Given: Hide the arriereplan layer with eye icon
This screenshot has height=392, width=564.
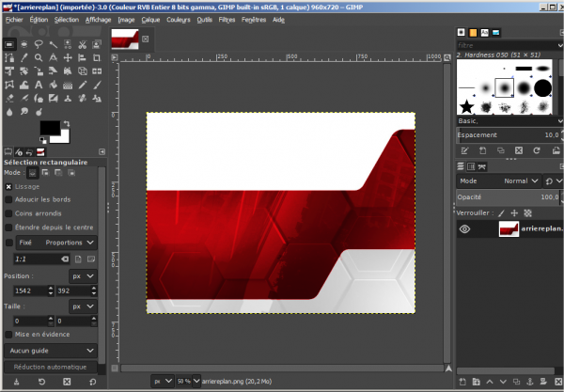Looking at the screenshot, I should (x=464, y=228).
